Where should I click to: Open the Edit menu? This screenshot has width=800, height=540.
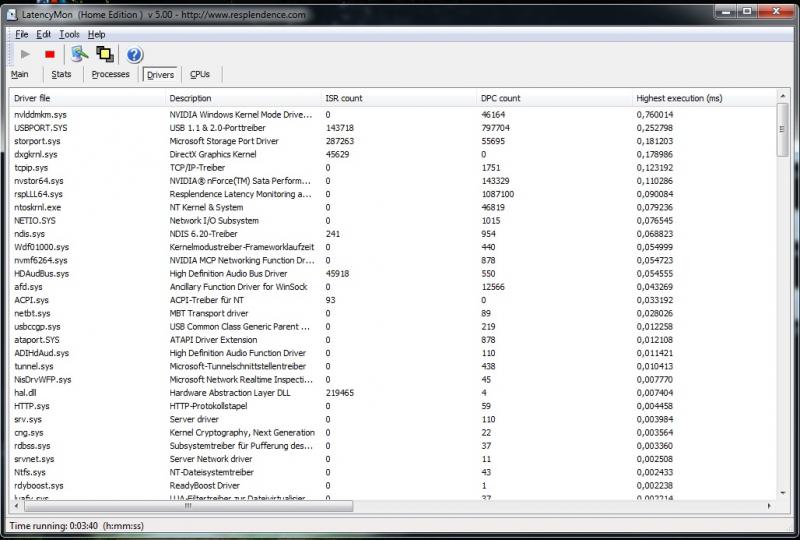click(43, 34)
